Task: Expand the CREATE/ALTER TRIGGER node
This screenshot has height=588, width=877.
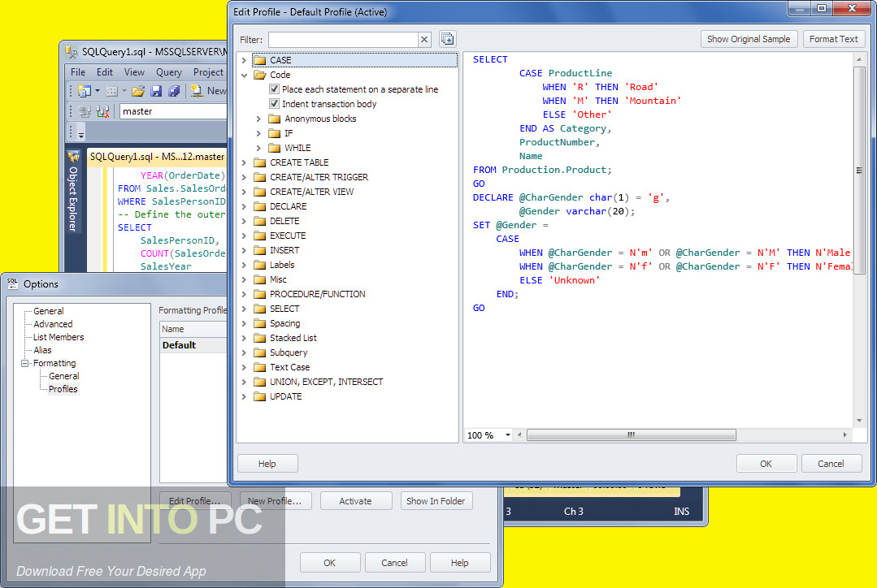Action: [x=244, y=177]
